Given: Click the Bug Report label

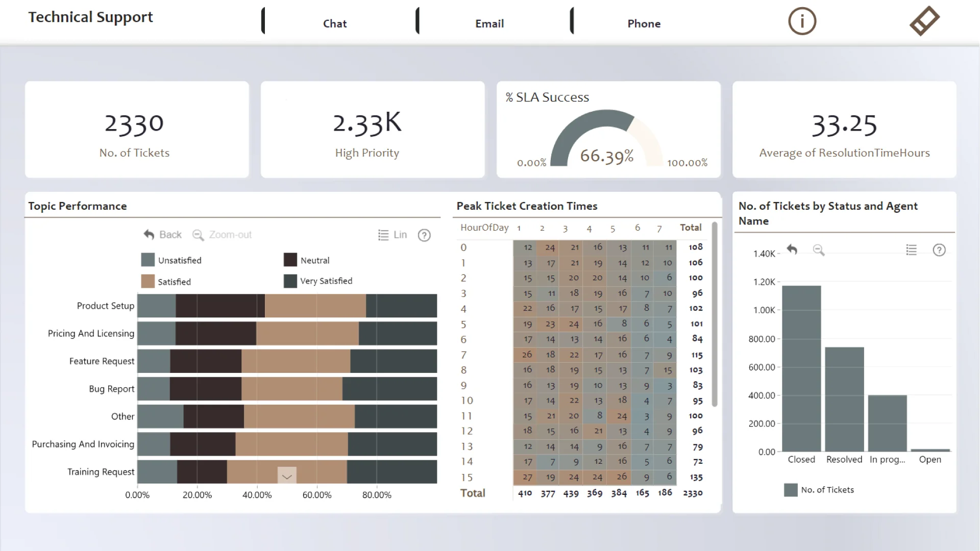Looking at the screenshot, I should click(x=112, y=389).
